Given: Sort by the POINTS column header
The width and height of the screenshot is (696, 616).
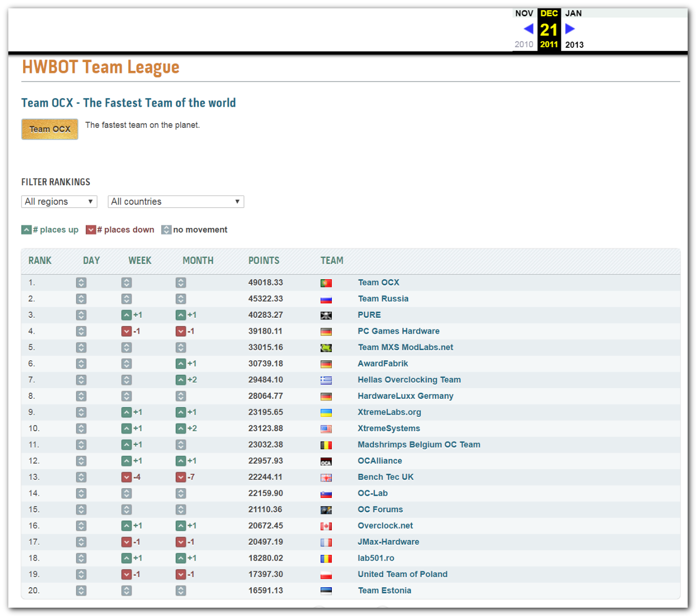Looking at the screenshot, I should click(264, 261).
